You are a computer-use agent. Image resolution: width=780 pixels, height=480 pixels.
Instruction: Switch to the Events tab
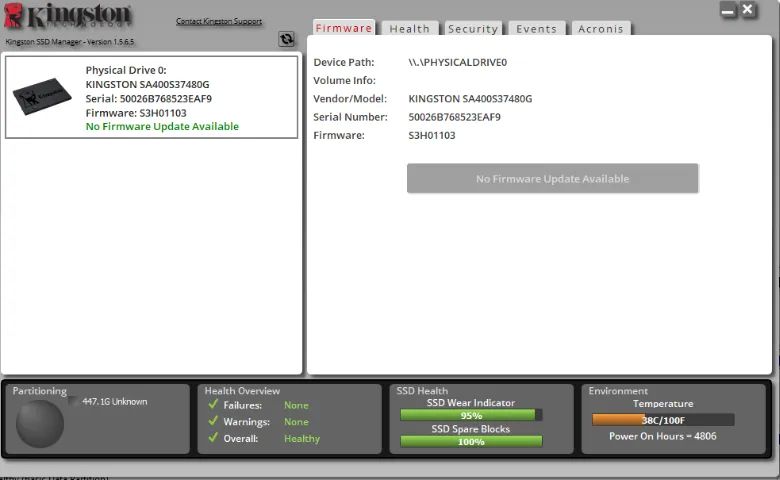click(536, 29)
